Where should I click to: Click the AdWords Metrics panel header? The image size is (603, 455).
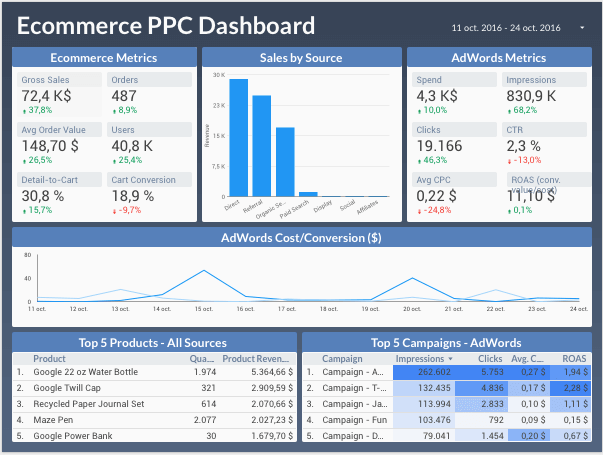pos(499,57)
